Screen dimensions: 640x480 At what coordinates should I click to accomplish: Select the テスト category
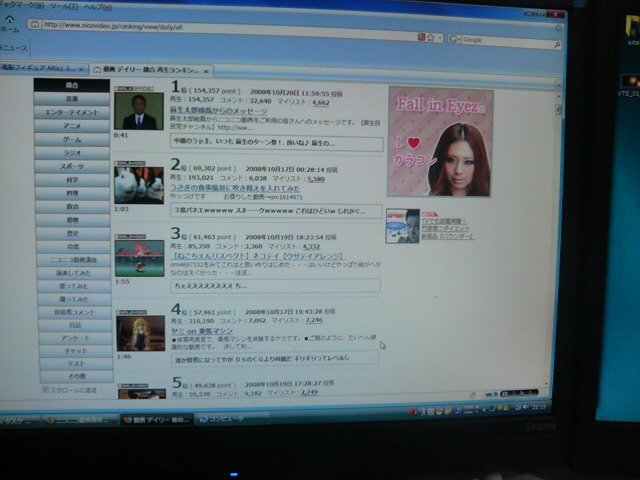pos(76,363)
